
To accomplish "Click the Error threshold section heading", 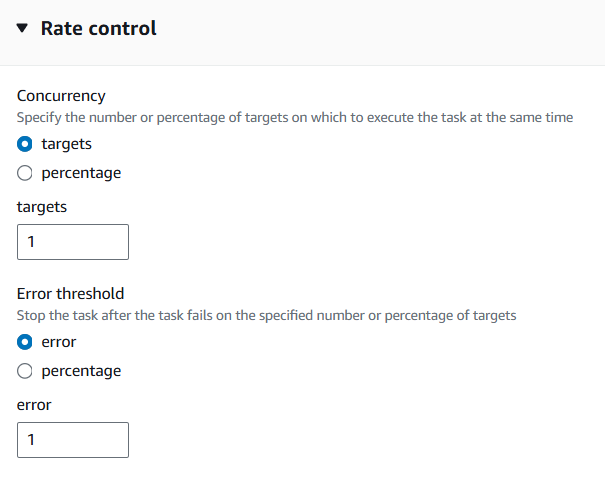I will (70, 294).
